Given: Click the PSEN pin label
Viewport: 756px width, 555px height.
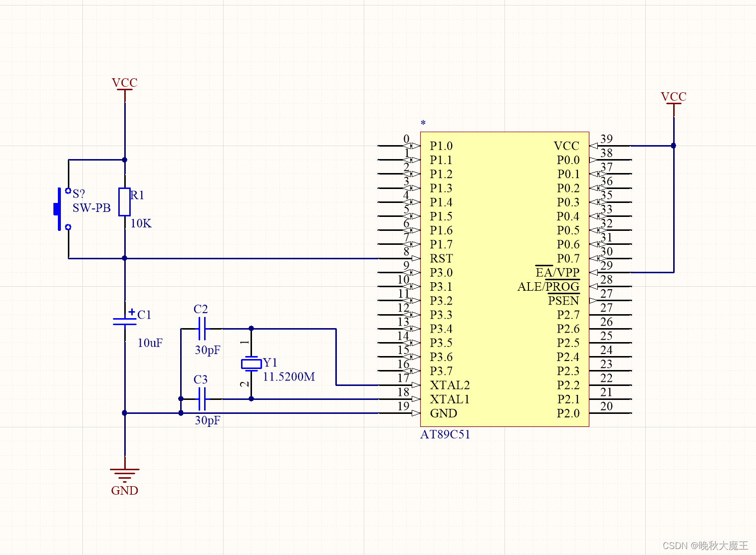Looking at the screenshot, I should [563, 301].
